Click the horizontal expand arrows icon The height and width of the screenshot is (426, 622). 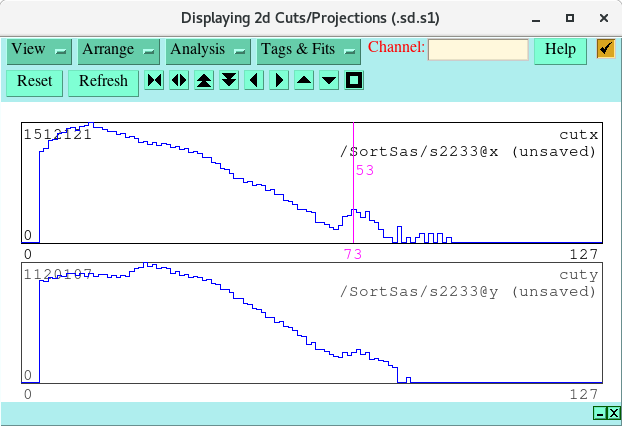(179, 81)
